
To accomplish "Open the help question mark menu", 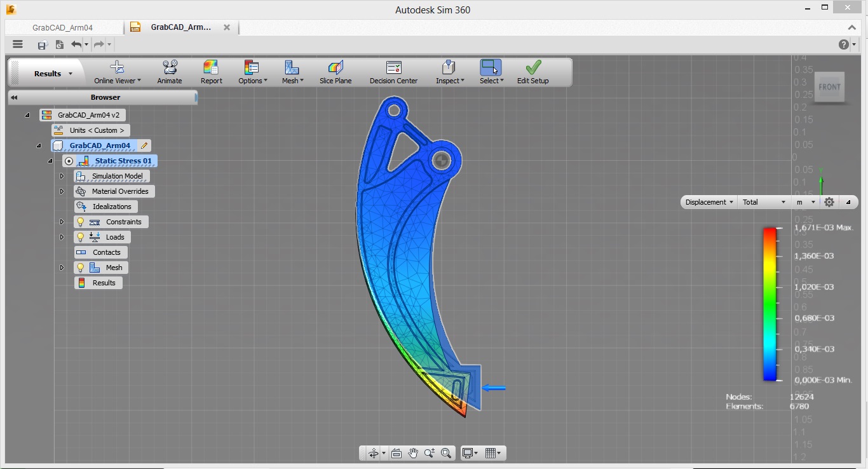I will 843,44.
